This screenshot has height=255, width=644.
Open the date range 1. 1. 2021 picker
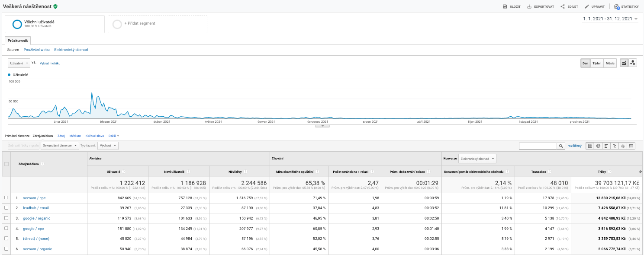[610, 19]
